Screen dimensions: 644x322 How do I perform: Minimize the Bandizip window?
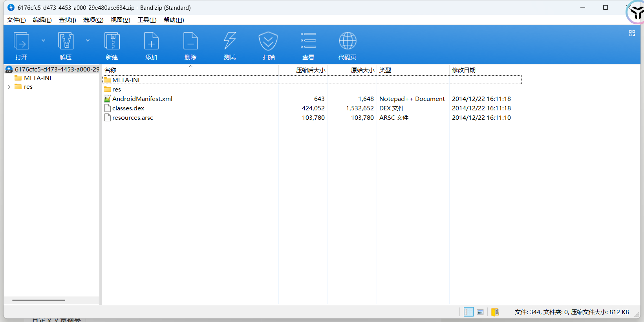[583, 7]
